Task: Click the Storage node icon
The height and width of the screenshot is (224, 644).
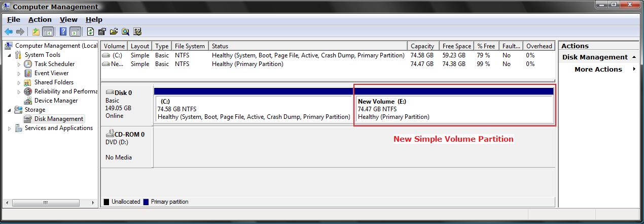Action: click(x=19, y=110)
